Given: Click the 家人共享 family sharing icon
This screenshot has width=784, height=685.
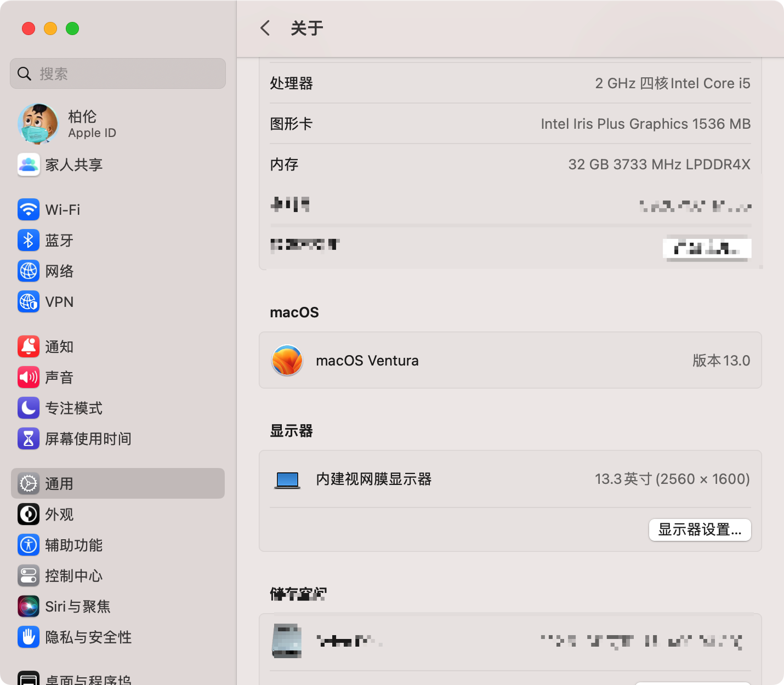Looking at the screenshot, I should pyautogui.click(x=29, y=164).
